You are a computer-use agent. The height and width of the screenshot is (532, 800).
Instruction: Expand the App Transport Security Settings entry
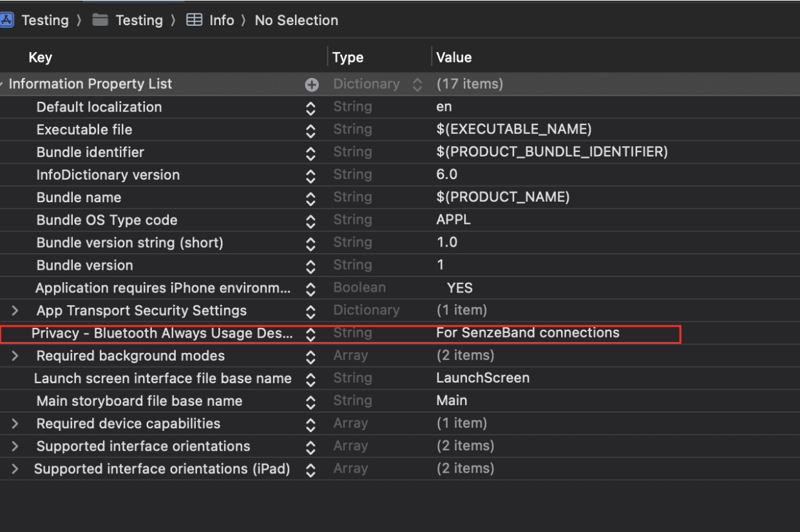tap(14, 310)
